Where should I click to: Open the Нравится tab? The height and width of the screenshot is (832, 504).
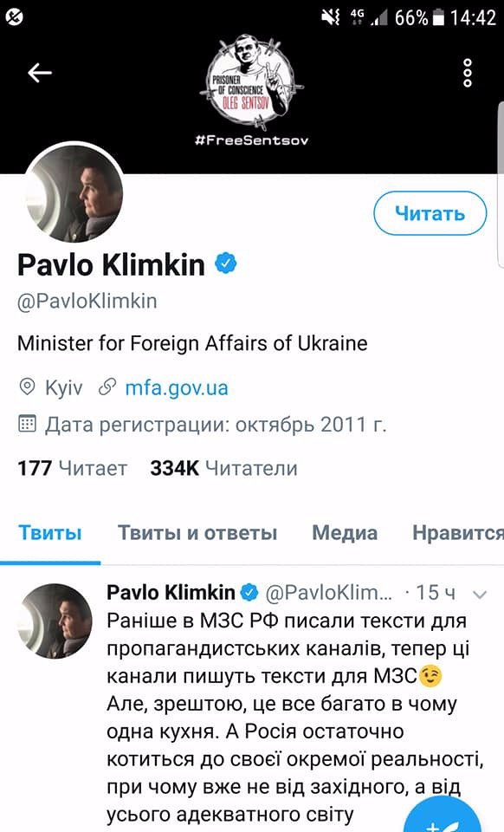[x=458, y=533]
